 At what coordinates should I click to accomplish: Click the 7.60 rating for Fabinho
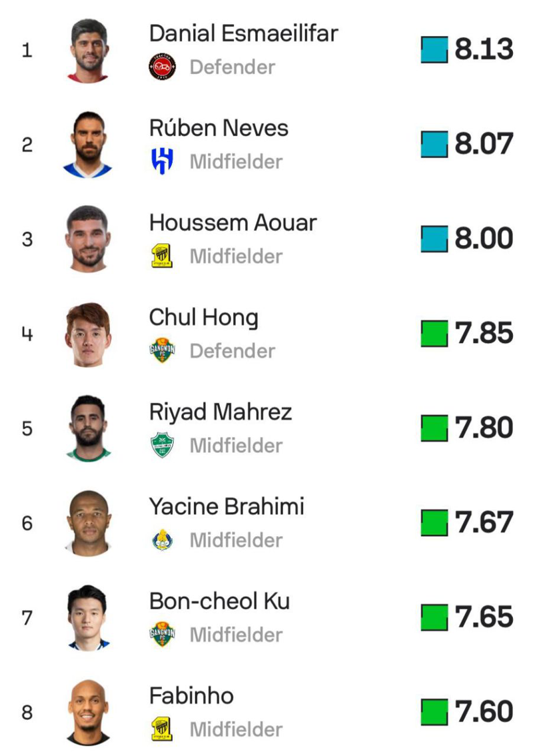pyautogui.click(x=484, y=712)
